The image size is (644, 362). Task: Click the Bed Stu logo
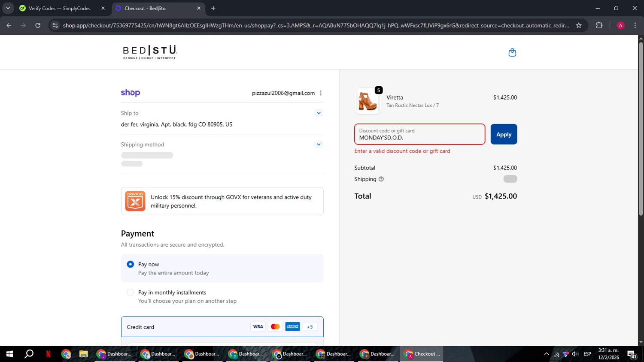150,52
